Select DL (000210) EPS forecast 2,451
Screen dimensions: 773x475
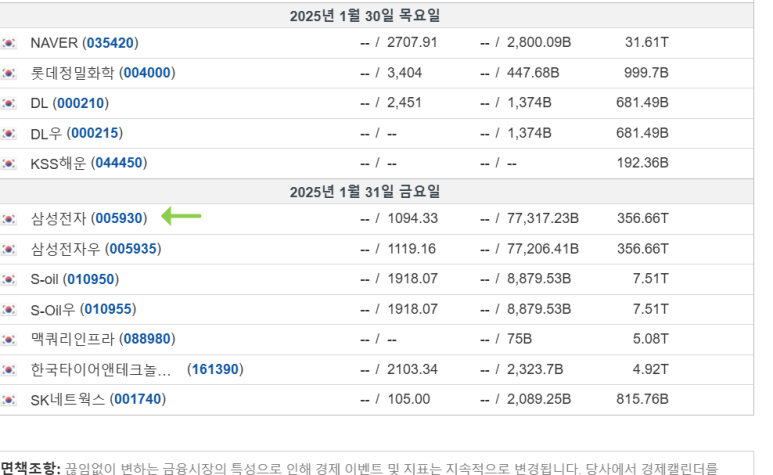point(404,102)
